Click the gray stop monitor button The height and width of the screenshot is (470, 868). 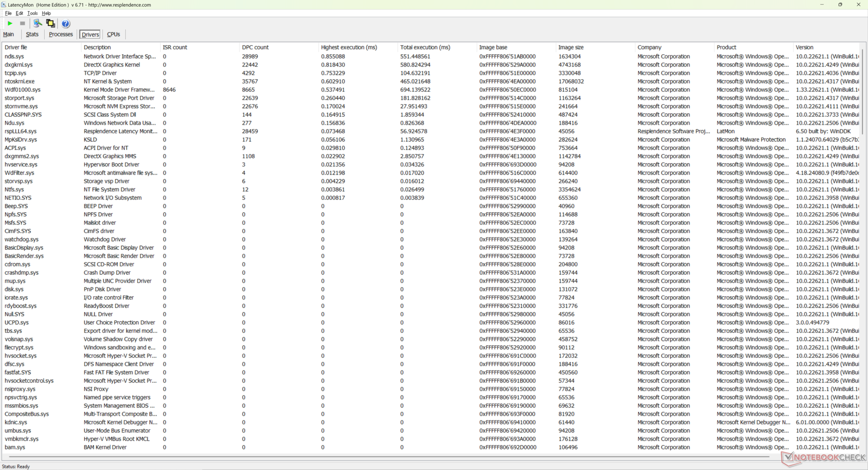[x=23, y=24]
